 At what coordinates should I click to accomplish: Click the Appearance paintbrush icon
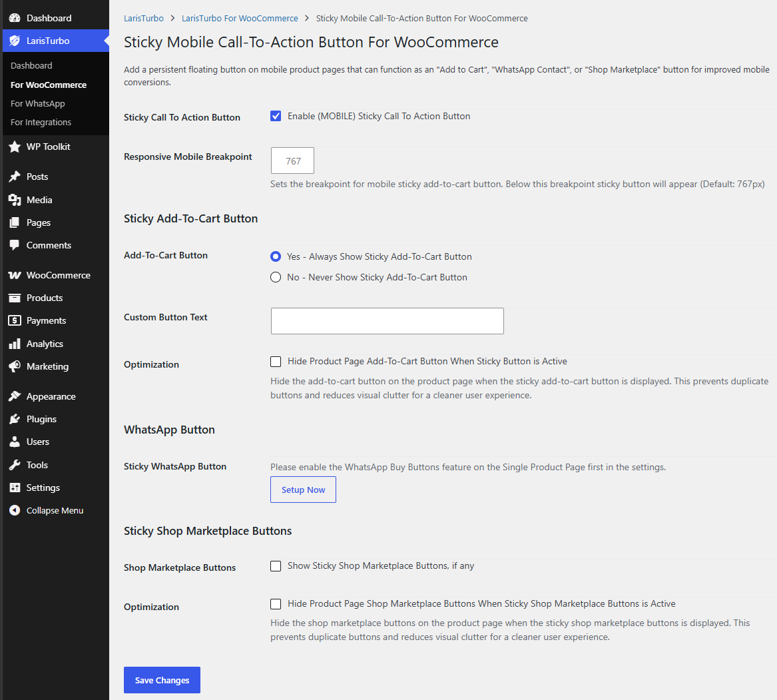tap(15, 396)
